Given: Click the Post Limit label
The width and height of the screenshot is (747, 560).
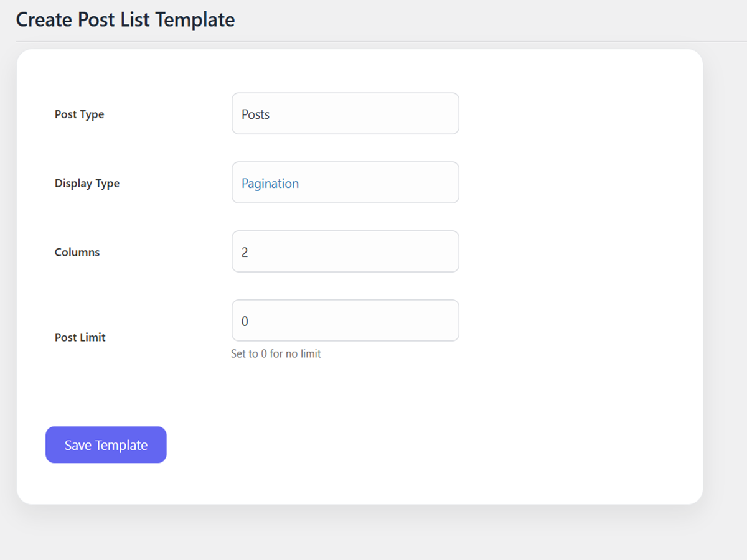Looking at the screenshot, I should click(x=80, y=337).
